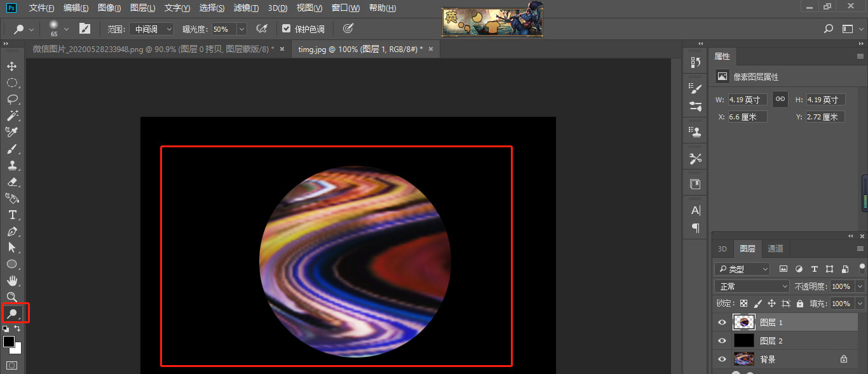Select the Path Selection arrow tool
868x374 pixels.
coord(12,248)
